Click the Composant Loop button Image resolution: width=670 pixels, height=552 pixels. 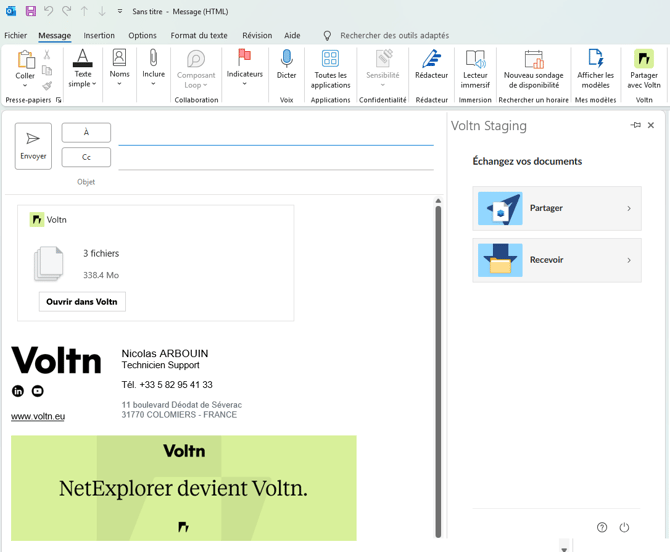[x=196, y=69]
